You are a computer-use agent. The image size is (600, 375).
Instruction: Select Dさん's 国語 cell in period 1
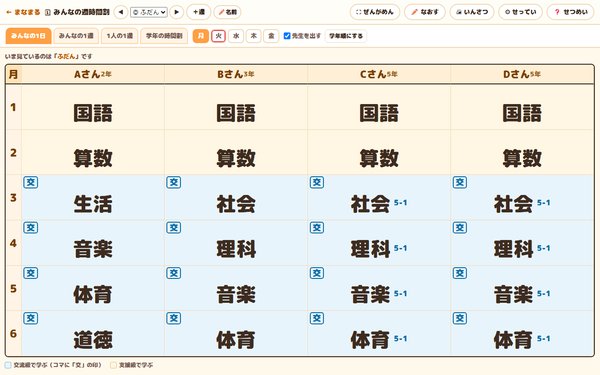click(522, 108)
